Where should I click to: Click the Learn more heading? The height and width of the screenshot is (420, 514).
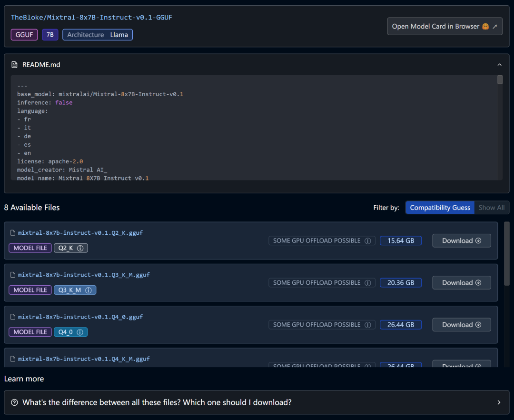tap(24, 379)
